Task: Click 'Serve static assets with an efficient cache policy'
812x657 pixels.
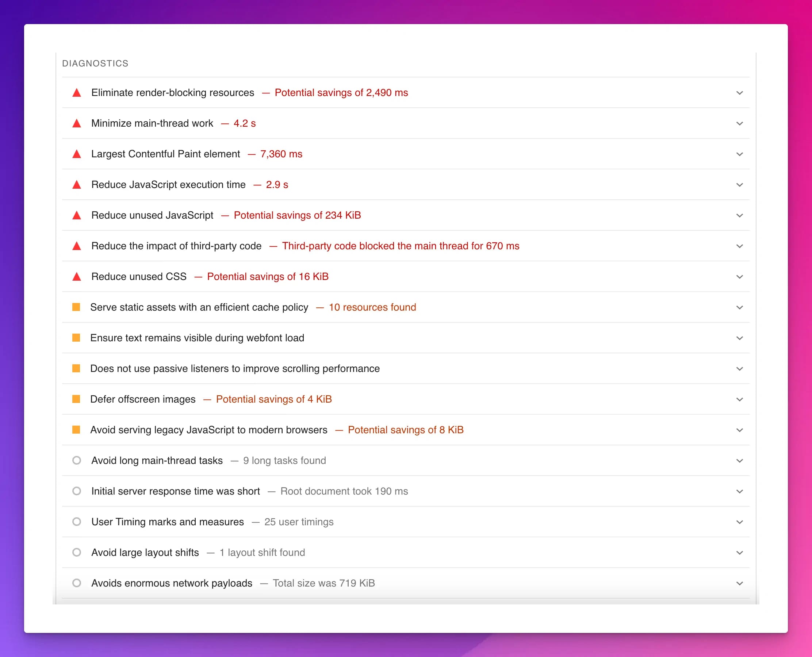Action: tap(199, 307)
